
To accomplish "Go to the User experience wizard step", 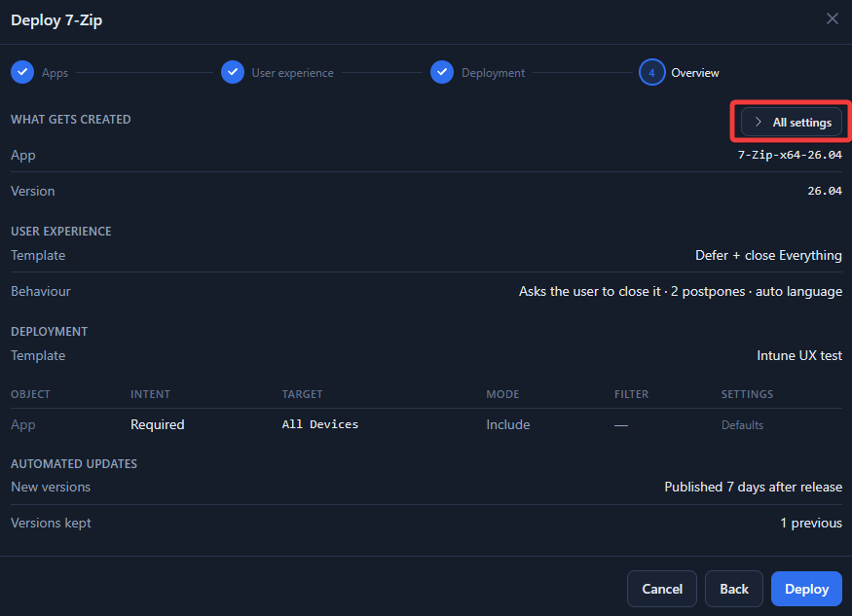I will [292, 73].
